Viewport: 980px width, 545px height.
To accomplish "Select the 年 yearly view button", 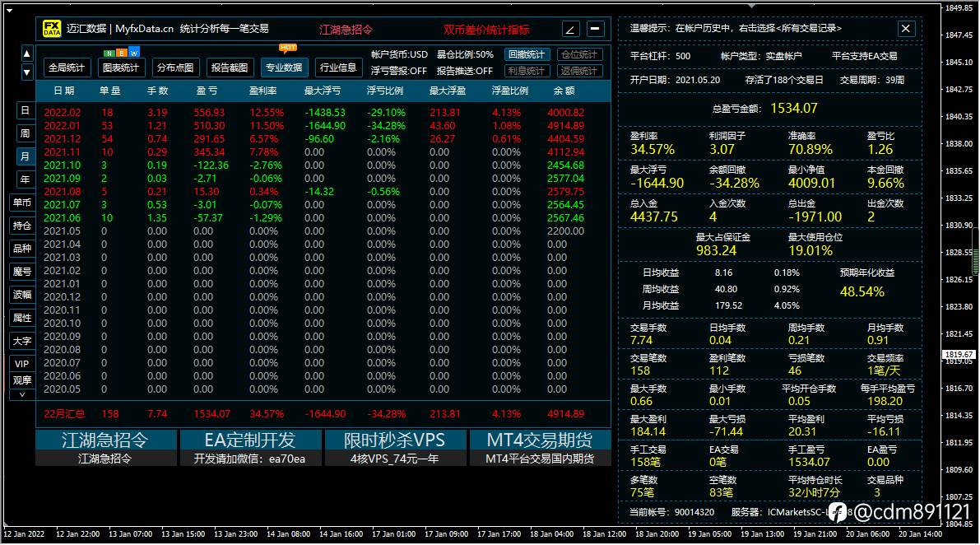I will point(25,179).
